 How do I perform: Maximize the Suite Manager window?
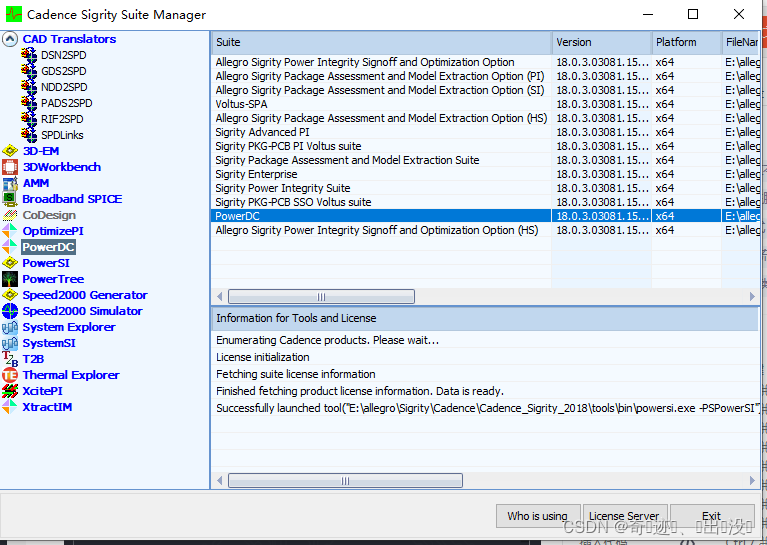click(x=693, y=14)
